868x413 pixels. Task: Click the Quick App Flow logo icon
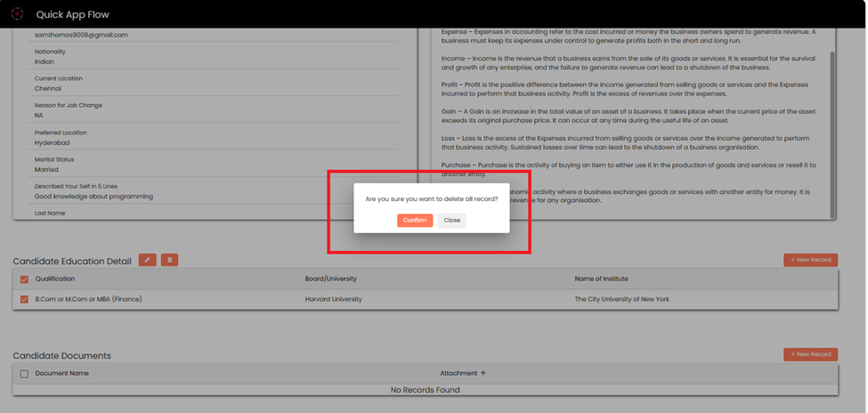(17, 13)
